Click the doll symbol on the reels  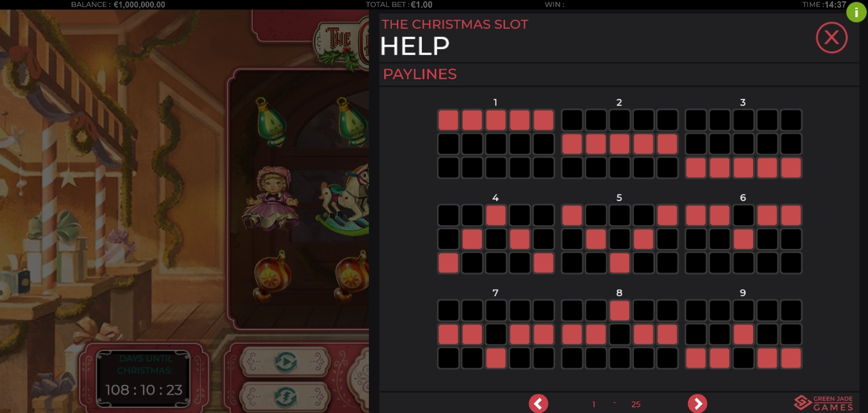point(270,198)
